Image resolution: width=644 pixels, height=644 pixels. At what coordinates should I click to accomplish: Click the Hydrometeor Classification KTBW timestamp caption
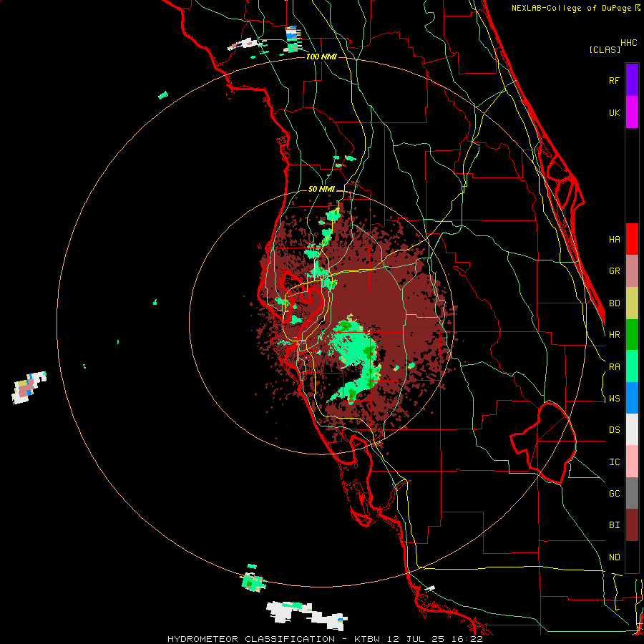tap(325, 639)
